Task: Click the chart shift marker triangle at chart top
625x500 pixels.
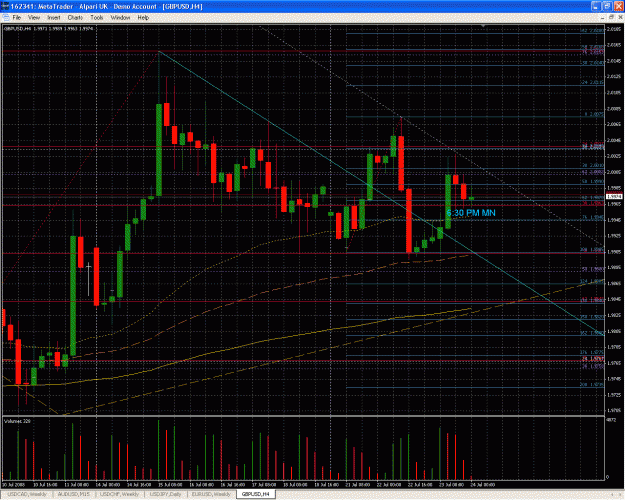Action: pos(483,26)
